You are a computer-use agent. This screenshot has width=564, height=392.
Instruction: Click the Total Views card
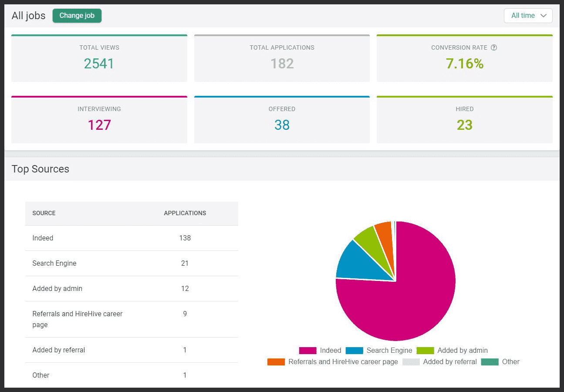pos(99,58)
